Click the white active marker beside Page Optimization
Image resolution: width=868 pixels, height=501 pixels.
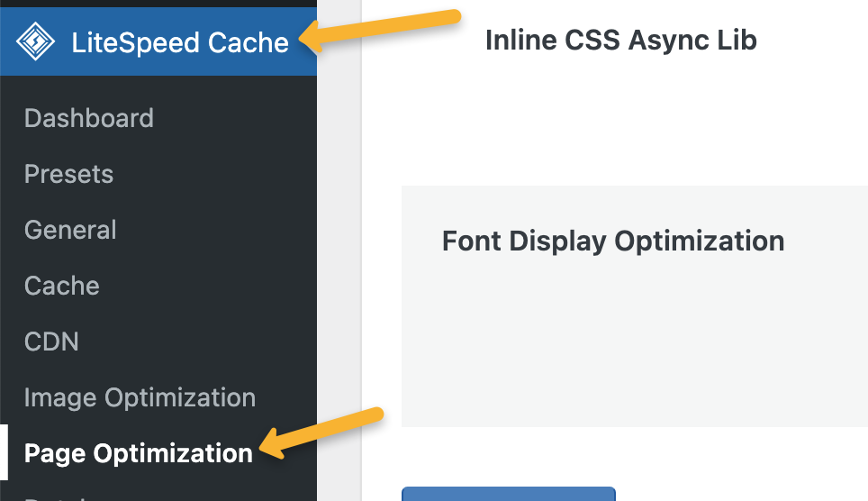(4, 453)
